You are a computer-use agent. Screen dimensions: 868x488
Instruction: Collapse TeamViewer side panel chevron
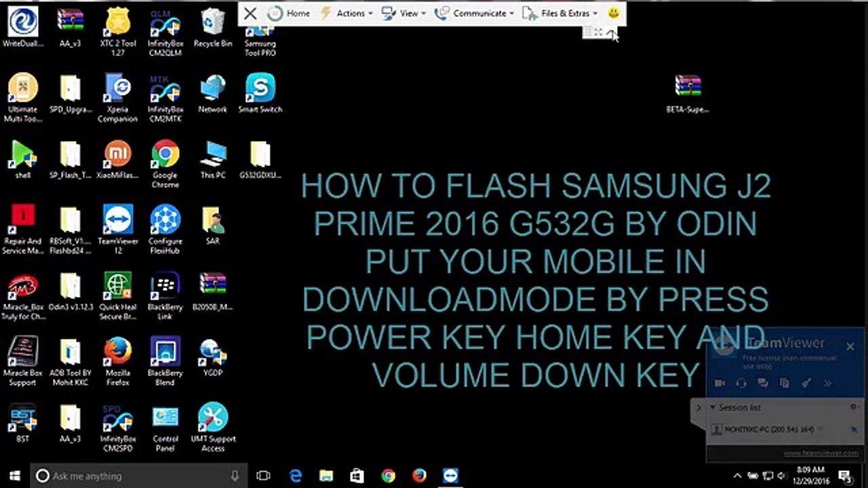(x=698, y=409)
